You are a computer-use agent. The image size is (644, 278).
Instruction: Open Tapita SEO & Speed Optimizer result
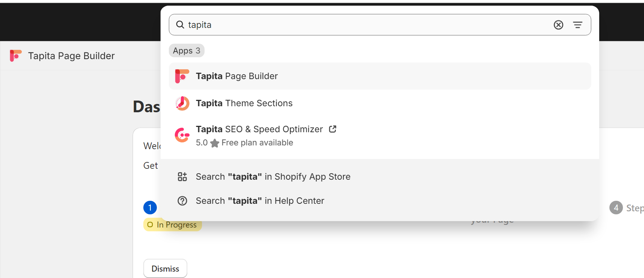(259, 129)
